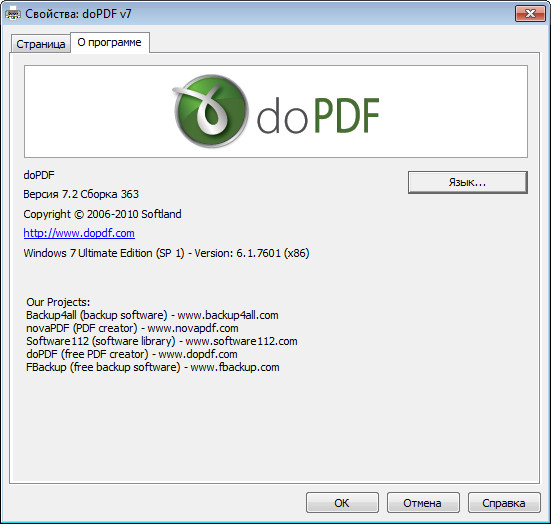Click the doPDF free PDF creator line
The height and width of the screenshot is (524, 551).
click(x=132, y=354)
